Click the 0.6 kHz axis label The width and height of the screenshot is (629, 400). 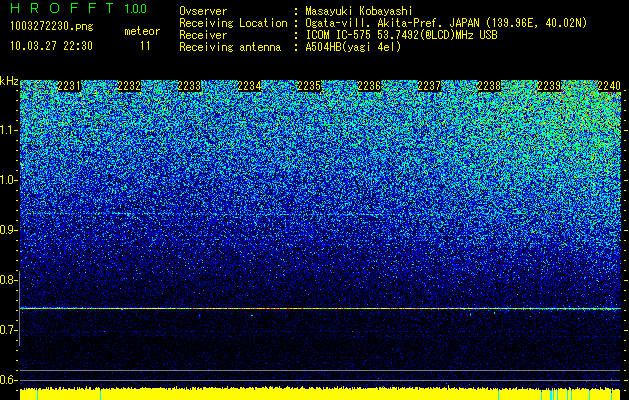(x=8, y=380)
